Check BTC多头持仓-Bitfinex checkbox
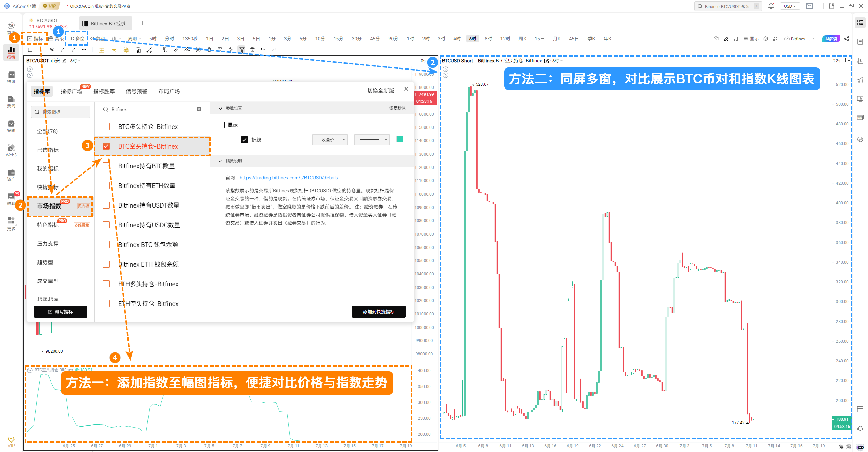The image size is (868, 452). [106, 126]
